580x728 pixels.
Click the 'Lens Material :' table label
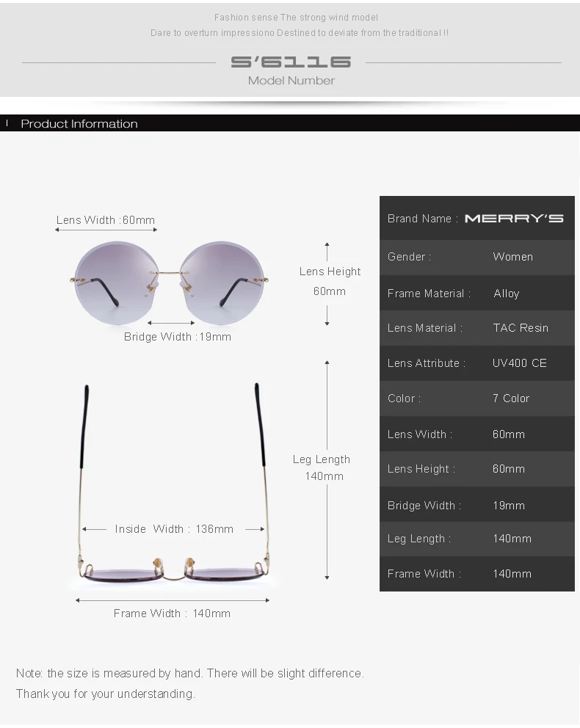click(425, 328)
